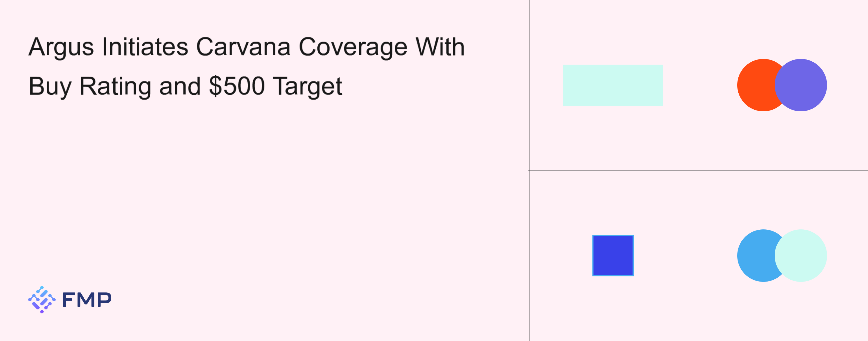This screenshot has width=868, height=341.
Task: Click the "$500" price in the headline
Action: click(237, 86)
